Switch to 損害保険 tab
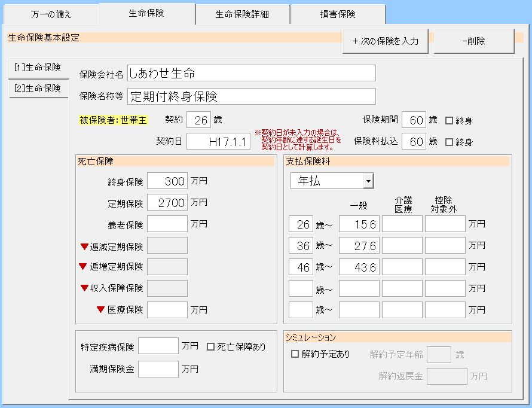Screen dimensions: 532x408 pos(338,14)
